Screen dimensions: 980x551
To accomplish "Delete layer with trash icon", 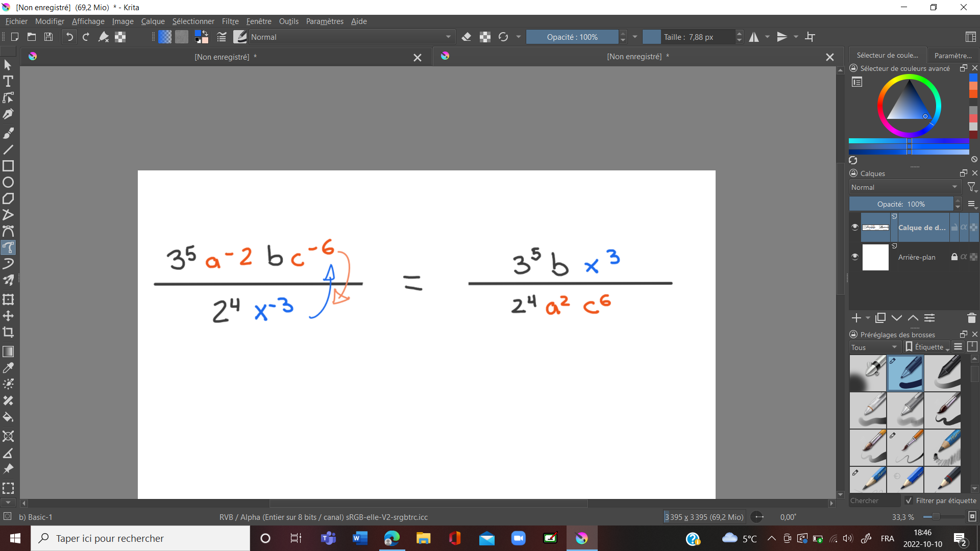I will [x=971, y=318].
